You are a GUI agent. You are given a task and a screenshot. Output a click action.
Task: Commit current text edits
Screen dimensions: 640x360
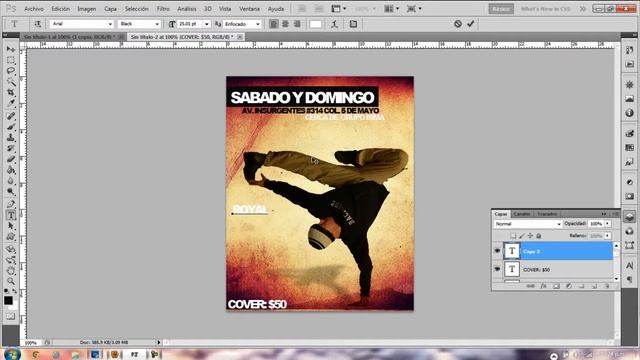pos(471,24)
